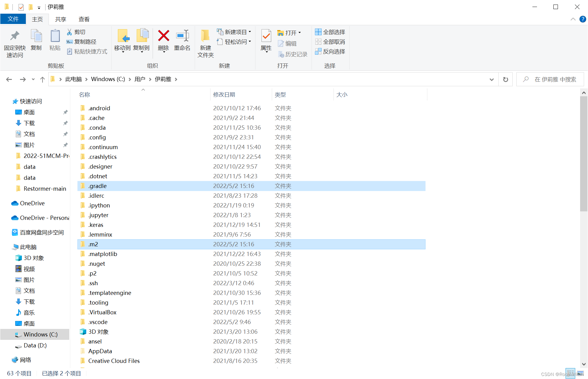This screenshot has height=379, width=588.
Task: Click Deselect All (全部取消)
Action: pos(330,42)
